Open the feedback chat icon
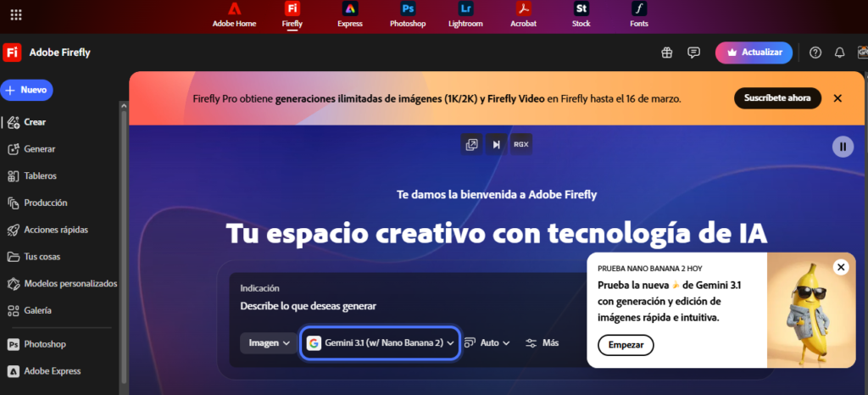The image size is (868, 395). click(x=693, y=53)
